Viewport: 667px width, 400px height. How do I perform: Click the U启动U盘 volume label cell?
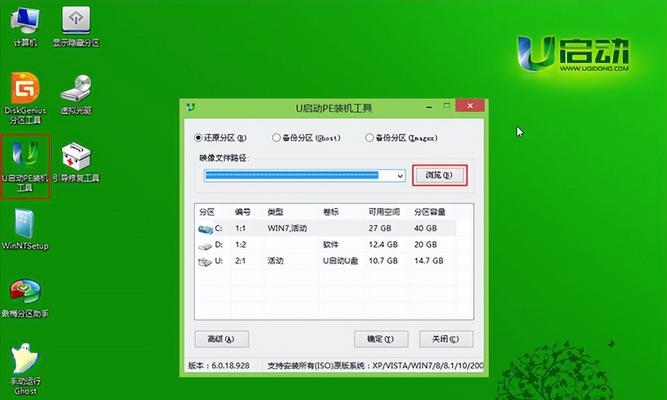tap(340, 261)
